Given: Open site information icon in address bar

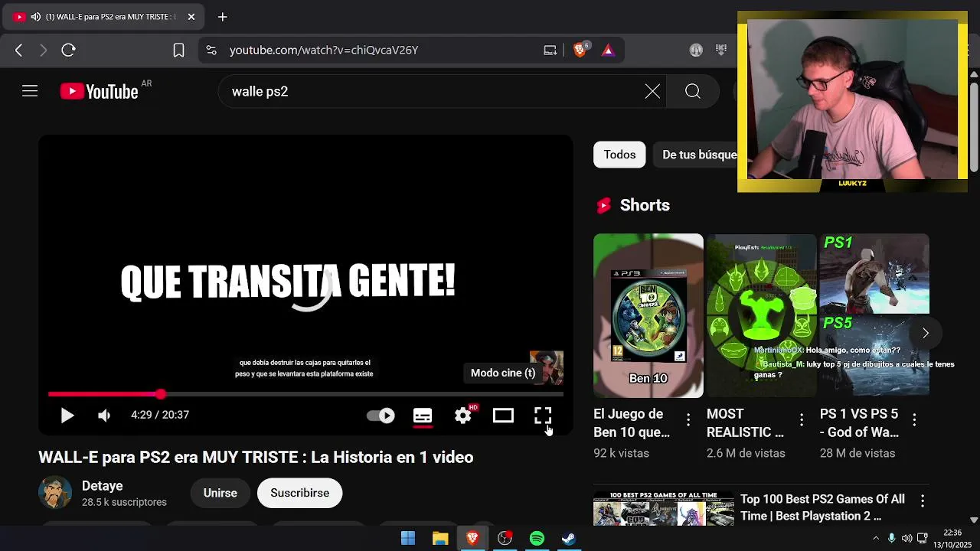Looking at the screenshot, I should point(211,50).
